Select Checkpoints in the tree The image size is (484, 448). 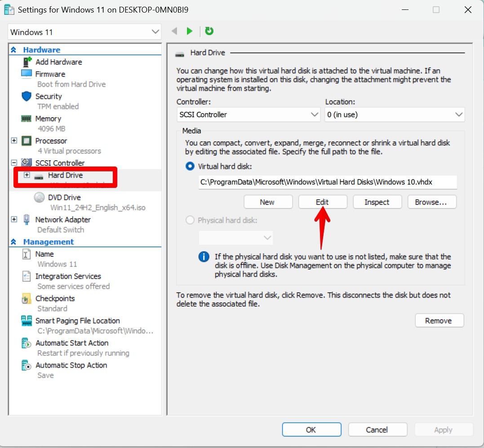(55, 299)
